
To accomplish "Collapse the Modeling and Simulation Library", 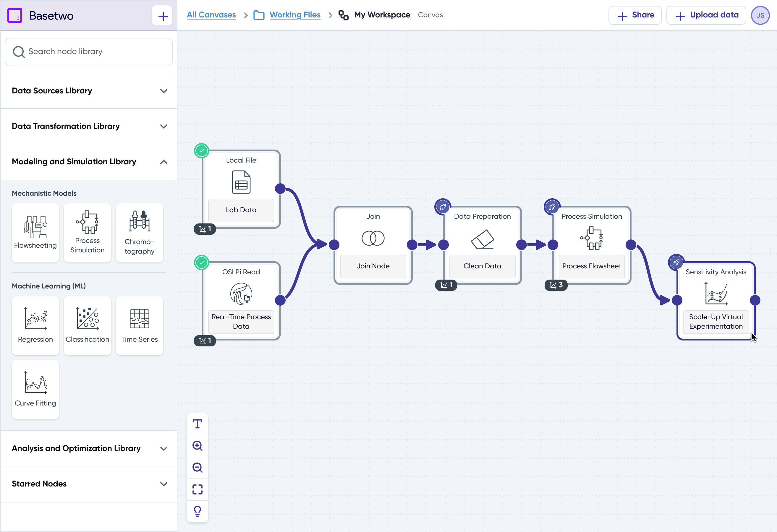I will [x=164, y=162].
